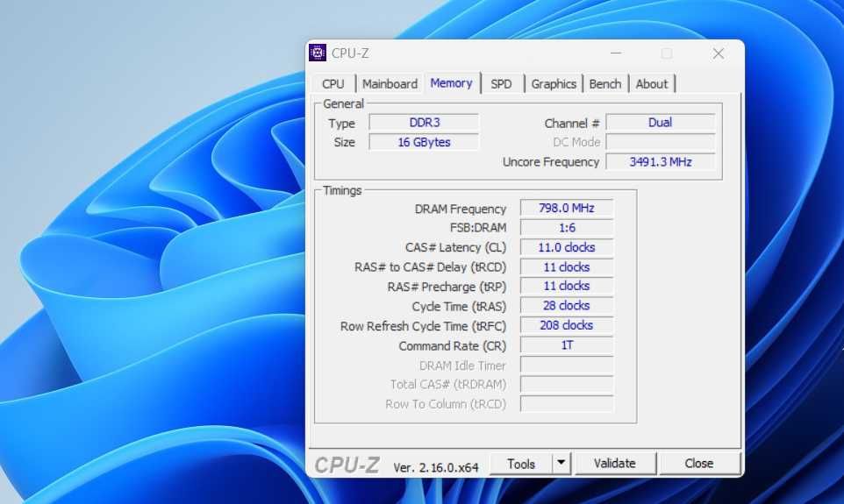Image resolution: width=844 pixels, height=504 pixels.
Task: Select the Memory tab
Action: 451,83
